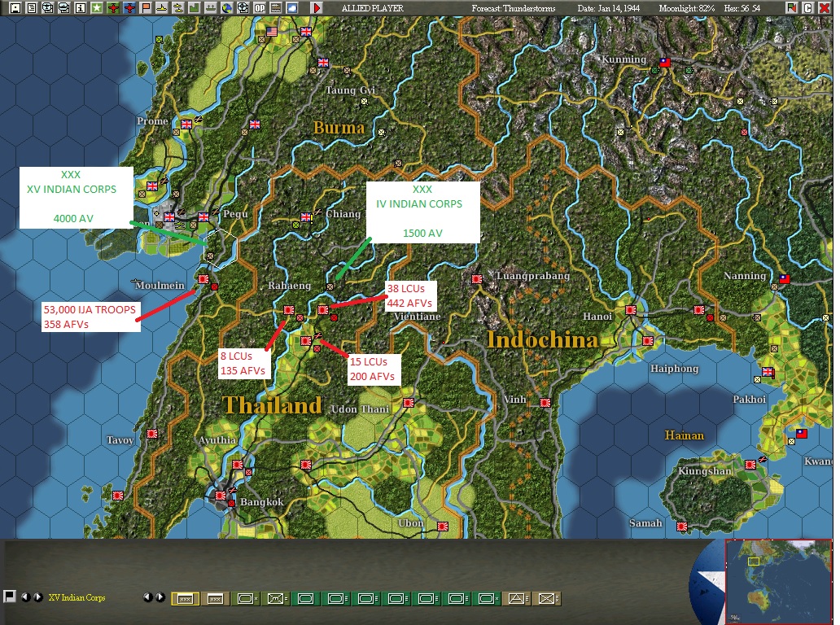Select Japanese unit at Moulmein

point(203,279)
